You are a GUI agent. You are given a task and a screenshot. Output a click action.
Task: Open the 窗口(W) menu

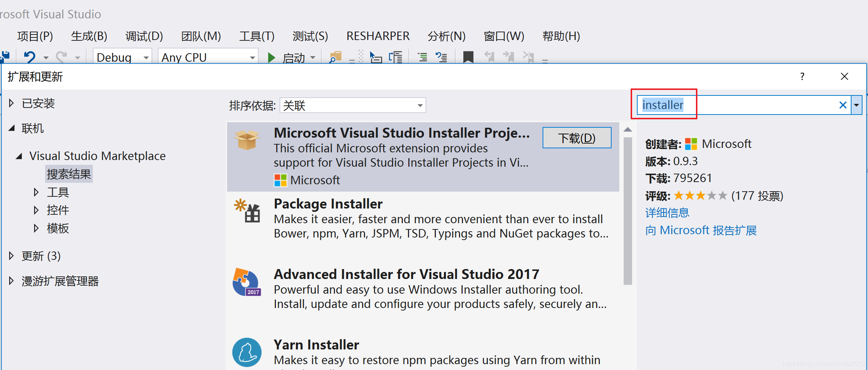pos(504,36)
